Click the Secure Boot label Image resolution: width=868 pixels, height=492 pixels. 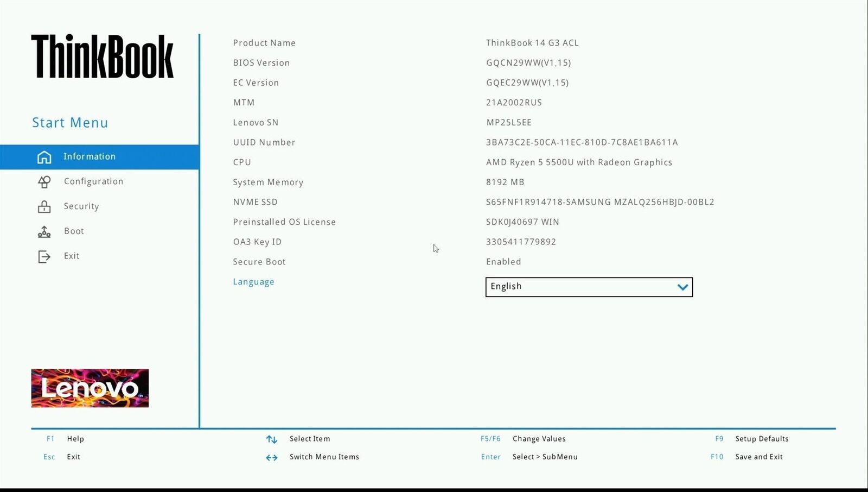tap(259, 262)
